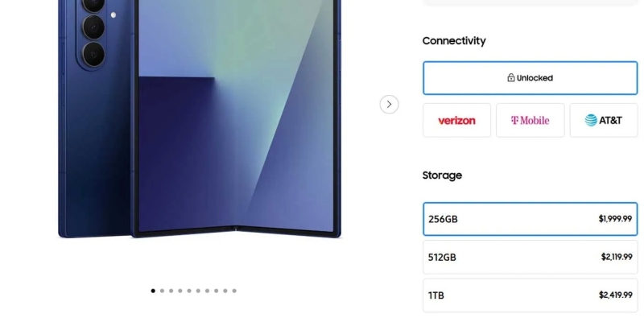The width and height of the screenshot is (644, 322).
Task: Jump to sixth carousel image dot
Action: click(198, 291)
